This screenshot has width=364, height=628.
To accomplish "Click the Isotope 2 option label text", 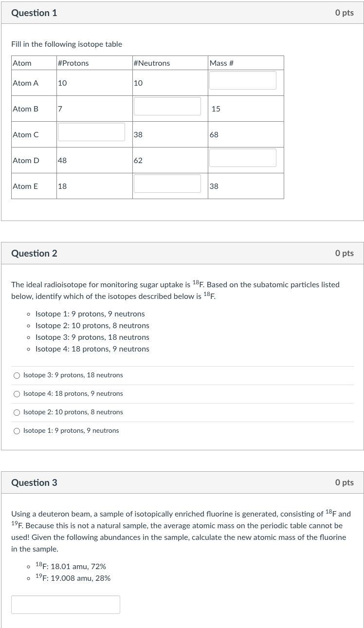I will coord(73,412).
